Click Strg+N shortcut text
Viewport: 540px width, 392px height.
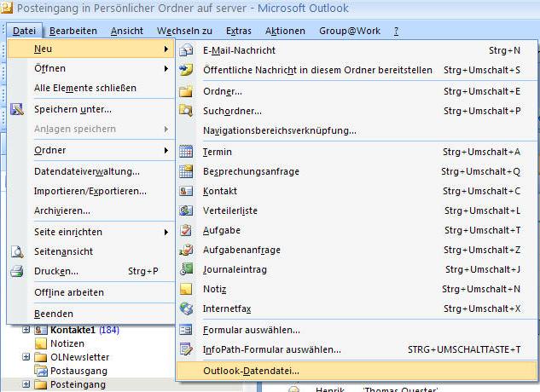pyautogui.click(x=504, y=50)
